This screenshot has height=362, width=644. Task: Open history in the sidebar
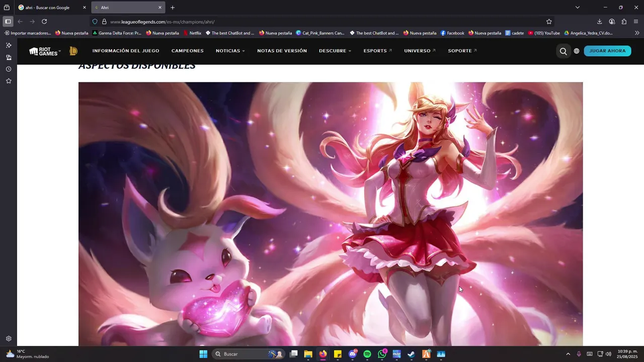pos(9,69)
